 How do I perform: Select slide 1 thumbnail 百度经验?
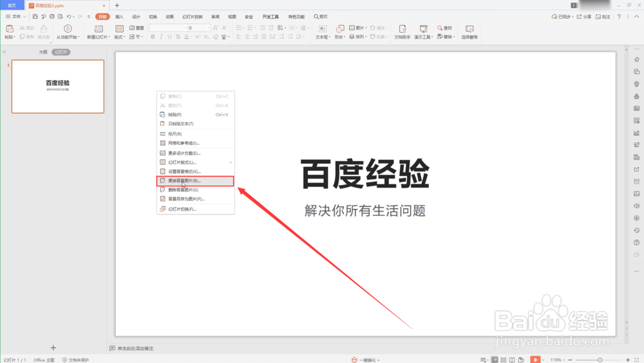coord(58,86)
